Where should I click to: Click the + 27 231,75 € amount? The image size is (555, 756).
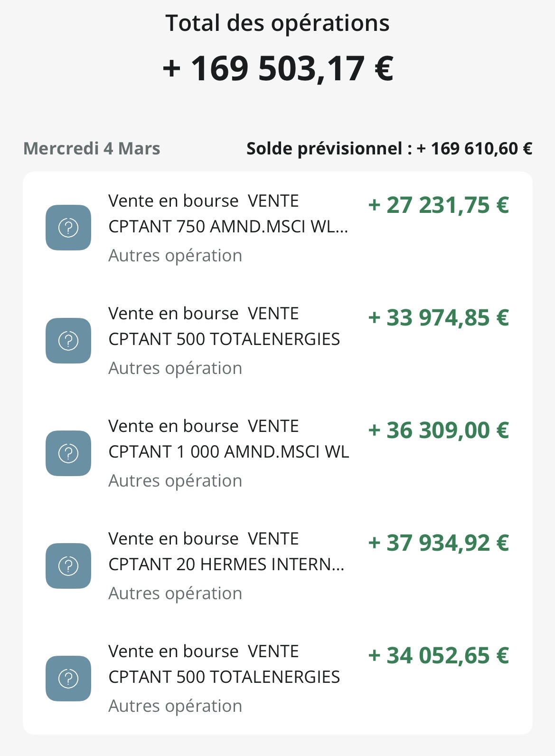(438, 205)
